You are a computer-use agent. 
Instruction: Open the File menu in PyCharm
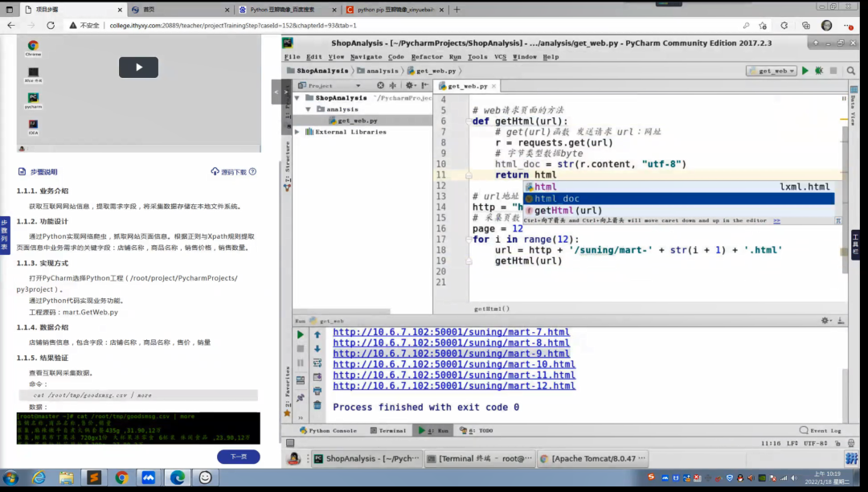pos(293,56)
